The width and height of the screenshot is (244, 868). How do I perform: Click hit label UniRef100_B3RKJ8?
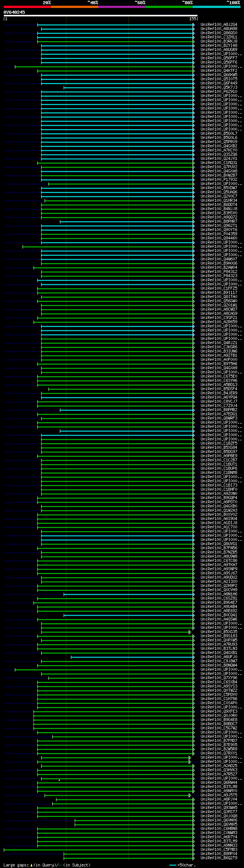coord(219,41)
